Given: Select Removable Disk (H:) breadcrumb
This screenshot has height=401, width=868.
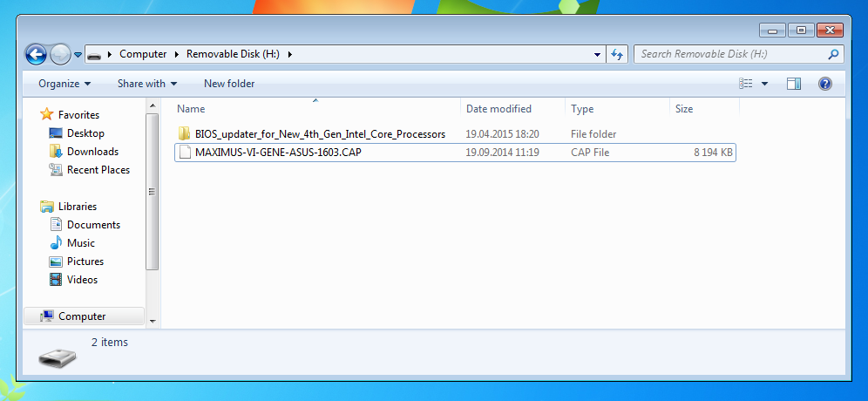Looking at the screenshot, I should (x=233, y=54).
